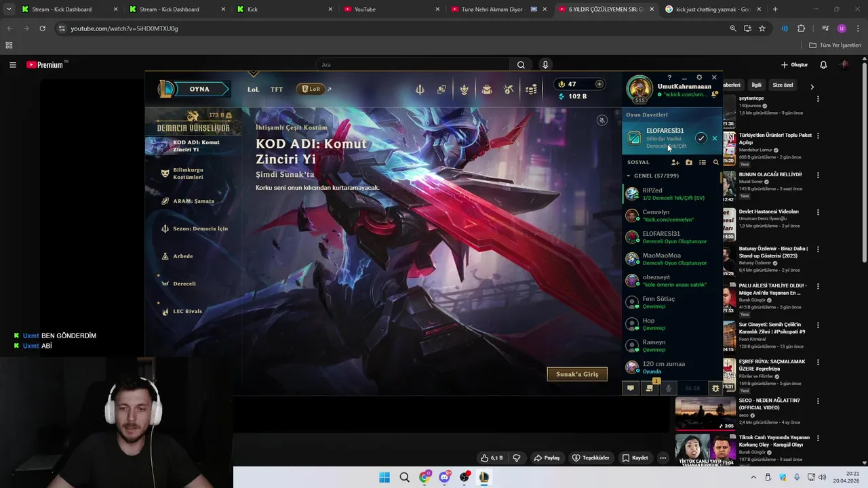Open options for Tiktok Canlı Yayınında video
Image resolution: width=868 pixels, height=488 pixels.
click(x=818, y=439)
